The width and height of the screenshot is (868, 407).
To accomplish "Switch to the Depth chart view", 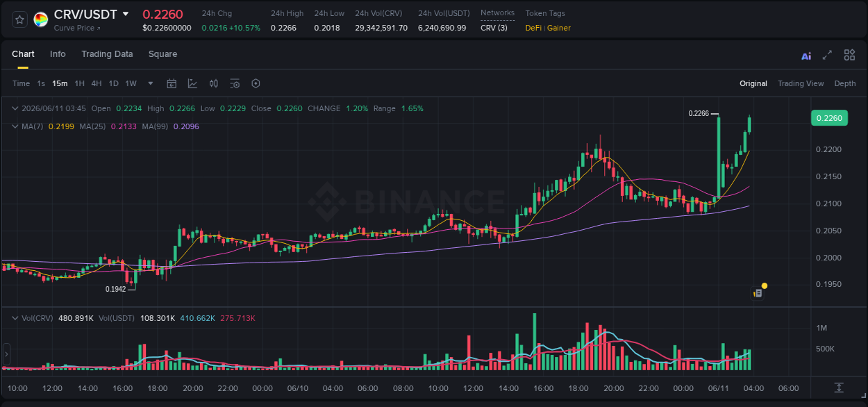I will click(x=845, y=83).
